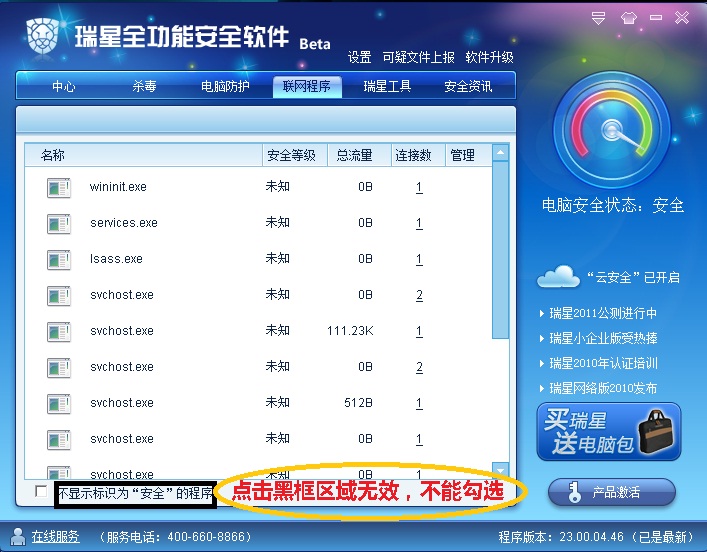Open the 安全资讯 tab
This screenshot has width=707, height=552.
click(468, 86)
